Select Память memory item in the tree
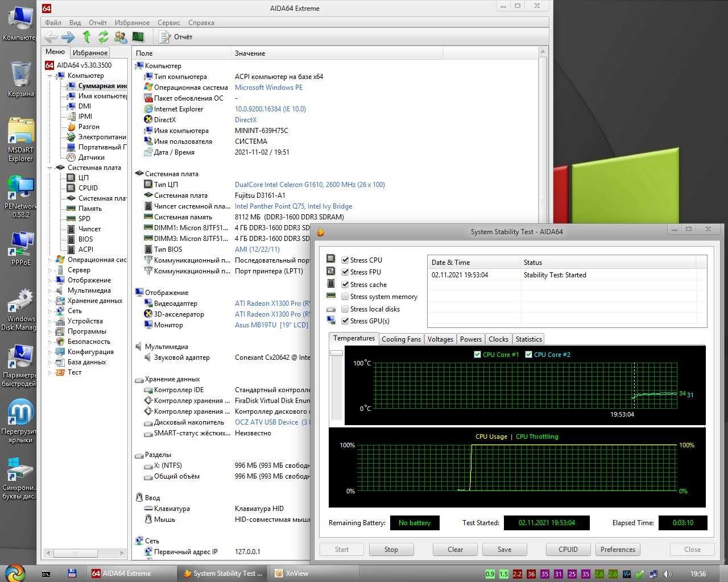Image resolution: width=728 pixels, height=582 pixels. (x=84, y=209)
